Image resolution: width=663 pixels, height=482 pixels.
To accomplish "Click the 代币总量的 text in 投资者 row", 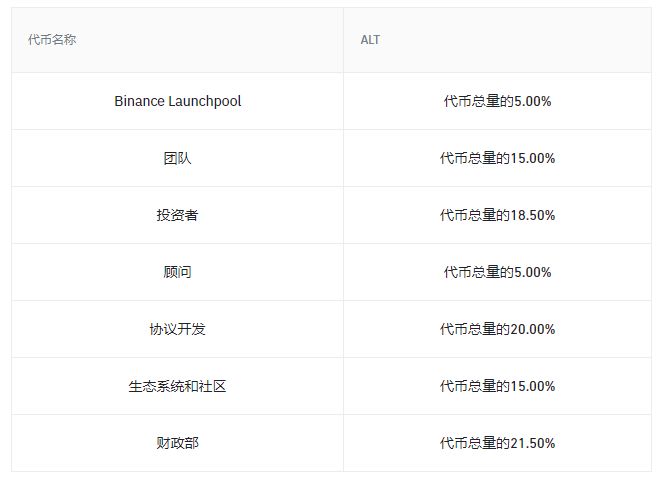I will tap(475, 215).
